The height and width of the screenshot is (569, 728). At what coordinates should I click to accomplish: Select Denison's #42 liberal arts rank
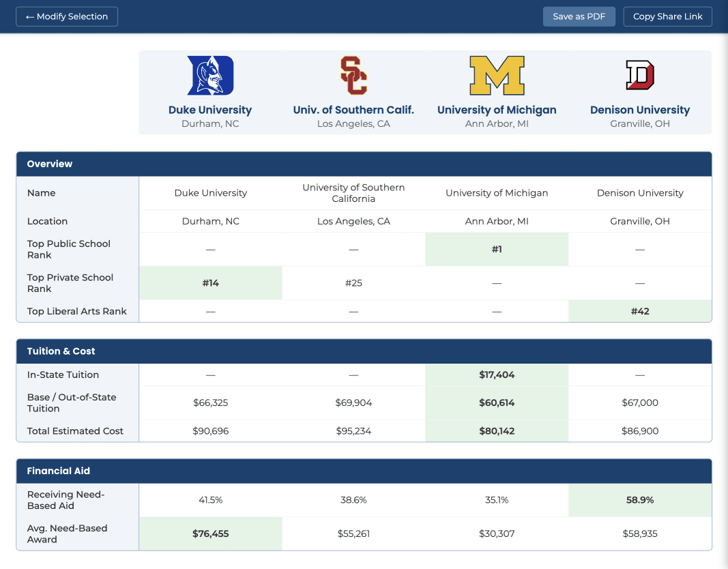640,311
